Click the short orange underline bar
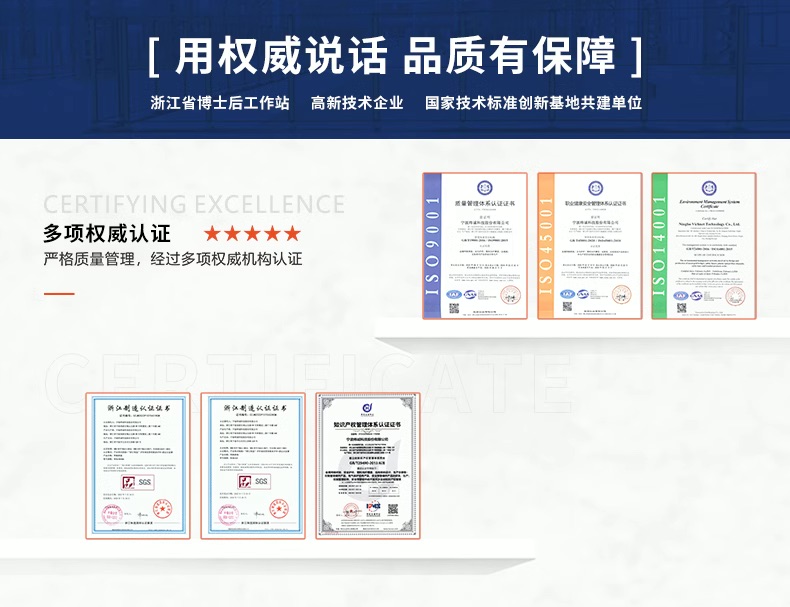The image size is (790, 607). [59, 294]
